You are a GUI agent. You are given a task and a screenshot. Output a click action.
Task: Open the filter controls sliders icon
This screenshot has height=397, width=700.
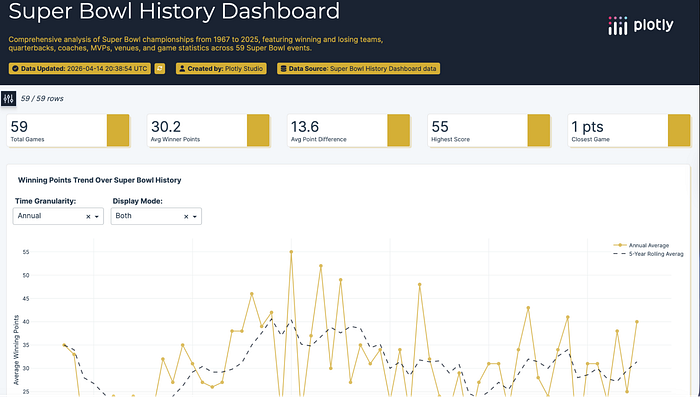(8, 99)
